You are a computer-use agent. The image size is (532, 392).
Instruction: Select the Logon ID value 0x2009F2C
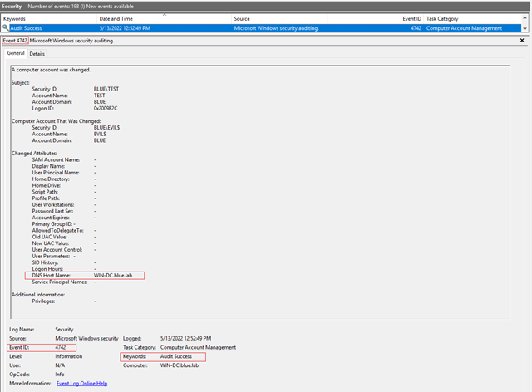[x=106, y=108]
